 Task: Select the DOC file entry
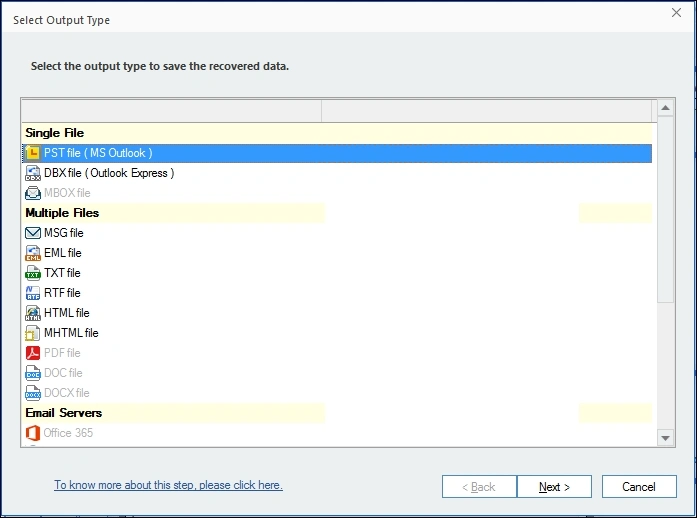point(336,373)
